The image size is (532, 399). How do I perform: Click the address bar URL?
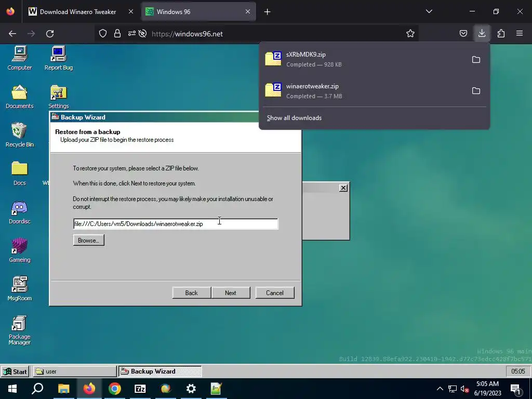[187, 34]
